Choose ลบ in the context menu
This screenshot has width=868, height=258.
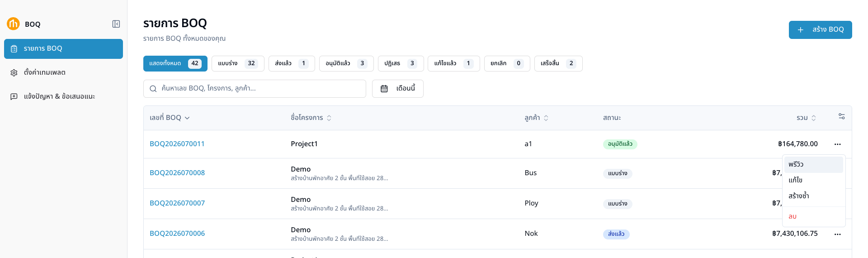814,217
